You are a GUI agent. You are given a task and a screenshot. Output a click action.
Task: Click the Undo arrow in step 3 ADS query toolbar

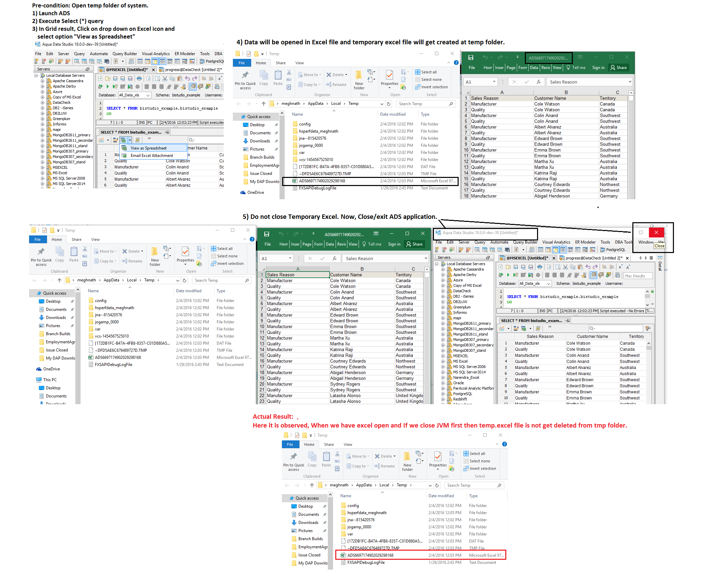[187, 78]
